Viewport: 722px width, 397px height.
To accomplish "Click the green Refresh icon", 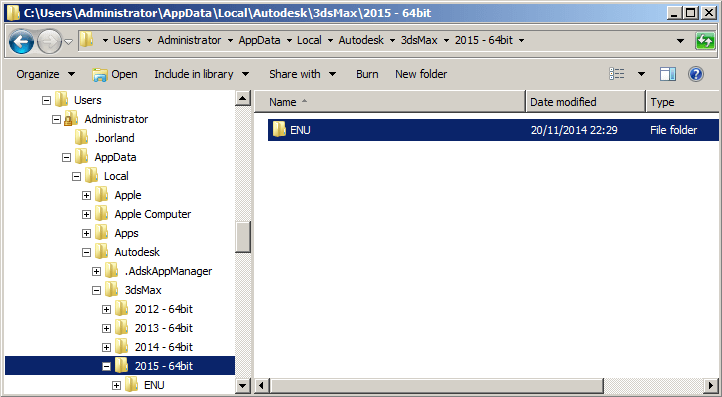I will coord(705,41).
